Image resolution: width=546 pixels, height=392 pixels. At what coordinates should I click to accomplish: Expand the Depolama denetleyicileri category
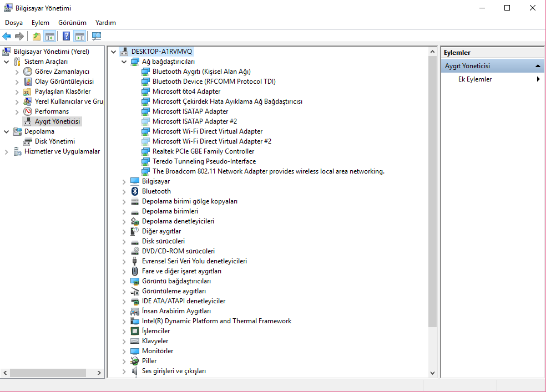124,222
